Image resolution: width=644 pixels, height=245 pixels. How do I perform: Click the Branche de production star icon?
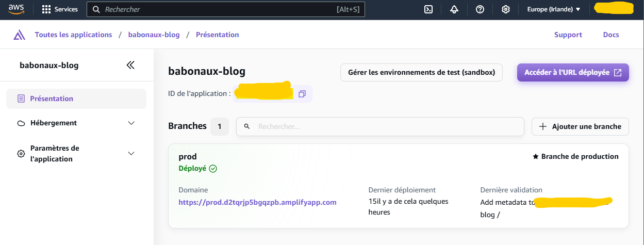(x=535, y=156)
